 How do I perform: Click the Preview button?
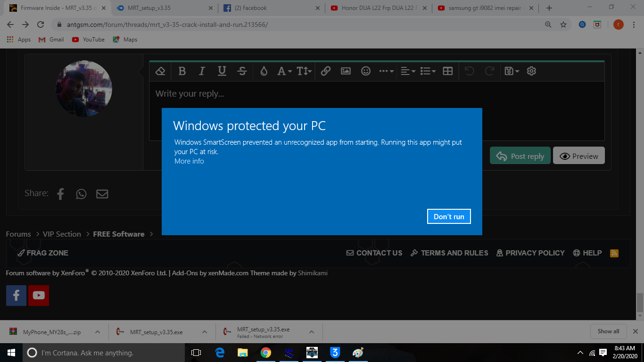click(578, 156)
